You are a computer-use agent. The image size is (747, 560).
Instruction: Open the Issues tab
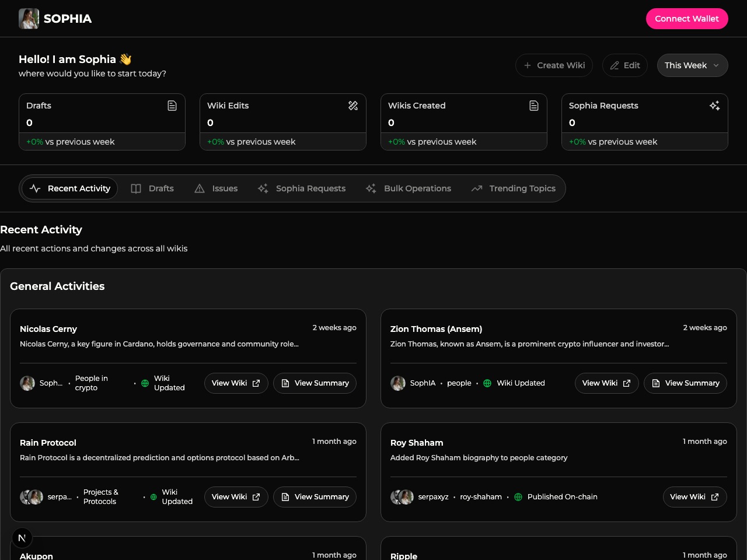pyautogui.click(x=217, y=188)
